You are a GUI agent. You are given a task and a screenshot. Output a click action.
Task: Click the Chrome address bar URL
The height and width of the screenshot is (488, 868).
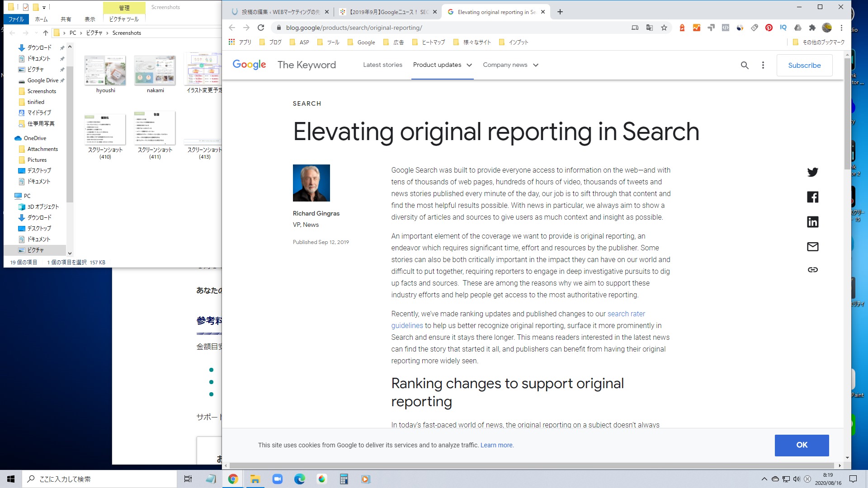pos(354,28)
